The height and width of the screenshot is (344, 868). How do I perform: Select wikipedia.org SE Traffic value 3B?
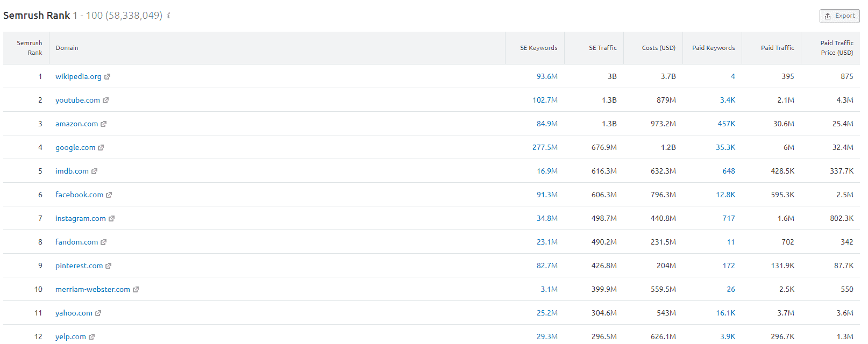click(612, 76)
